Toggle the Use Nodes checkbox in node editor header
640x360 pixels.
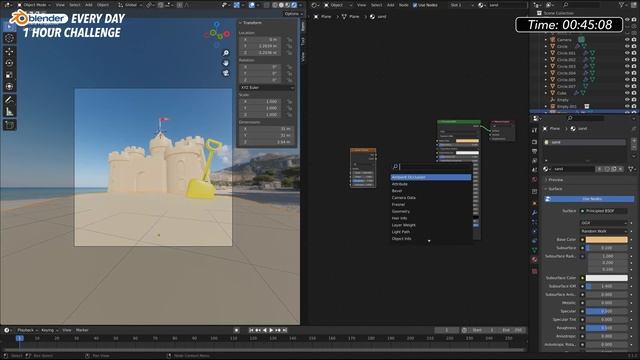(415, 5)
